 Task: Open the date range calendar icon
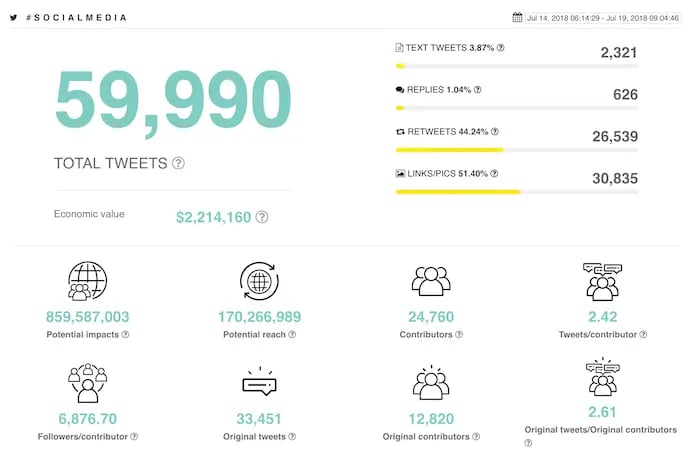point(517,17)
